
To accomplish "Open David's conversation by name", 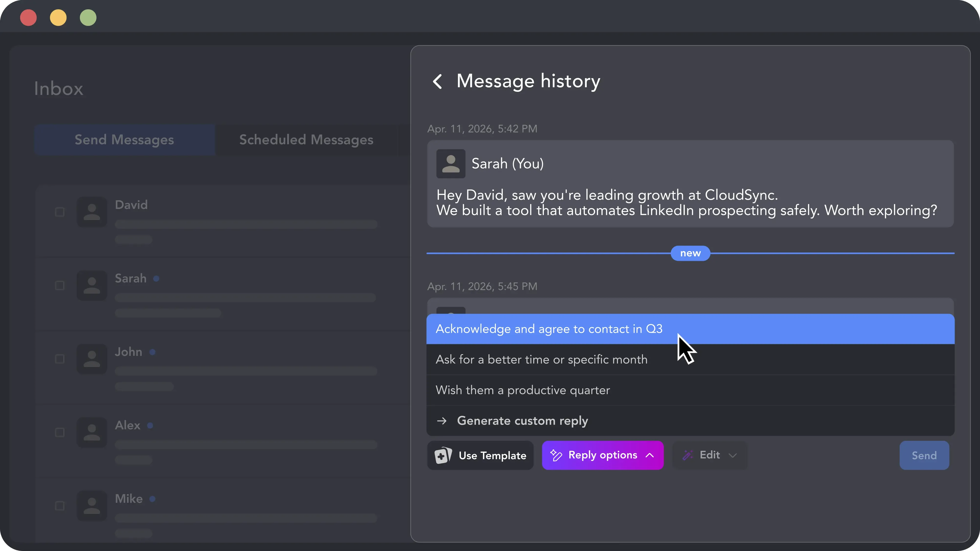I will pos(131,205).
